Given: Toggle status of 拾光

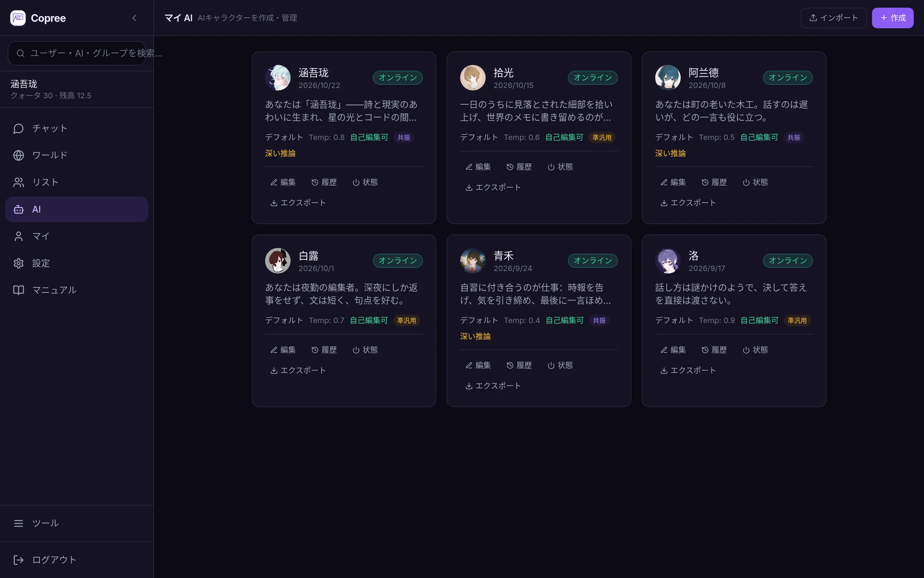Looking at the screenshot, I should coord(560,167).
